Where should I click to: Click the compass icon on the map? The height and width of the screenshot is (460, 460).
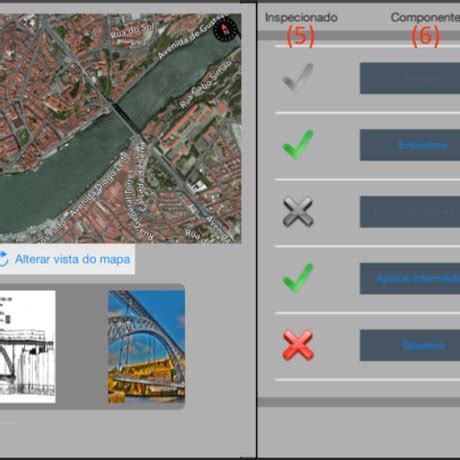(226, 29)
